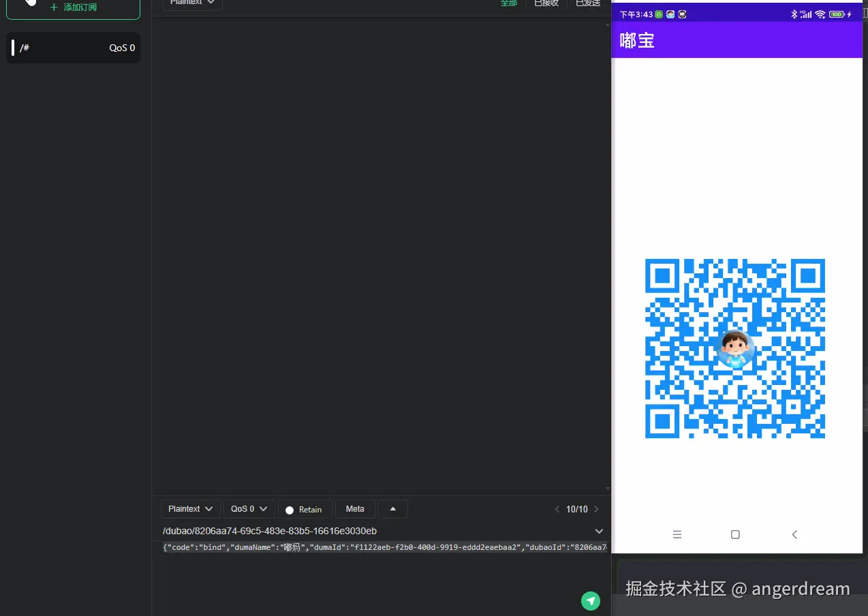Select the /# subscription entry

pos(73,48)
